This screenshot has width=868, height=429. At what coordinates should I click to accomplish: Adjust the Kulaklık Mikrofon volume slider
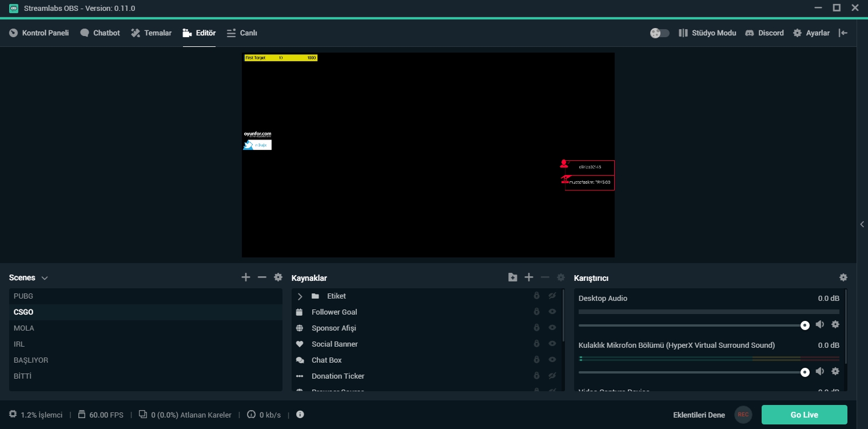[x=694, y=372]
